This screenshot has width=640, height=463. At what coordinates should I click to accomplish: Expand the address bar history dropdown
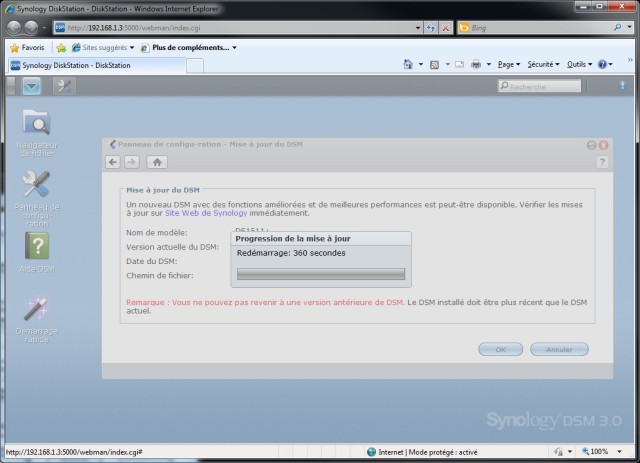pos(418,28)
